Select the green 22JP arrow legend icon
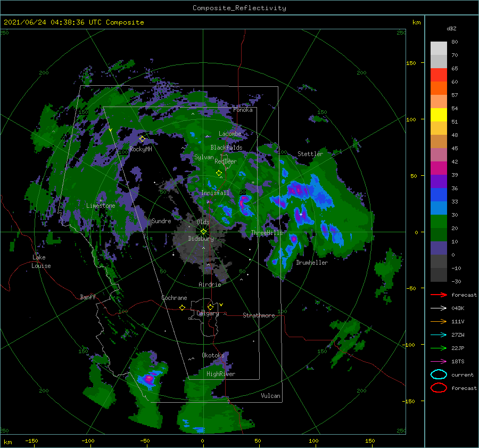479x448 pixels. pos(439,348)
